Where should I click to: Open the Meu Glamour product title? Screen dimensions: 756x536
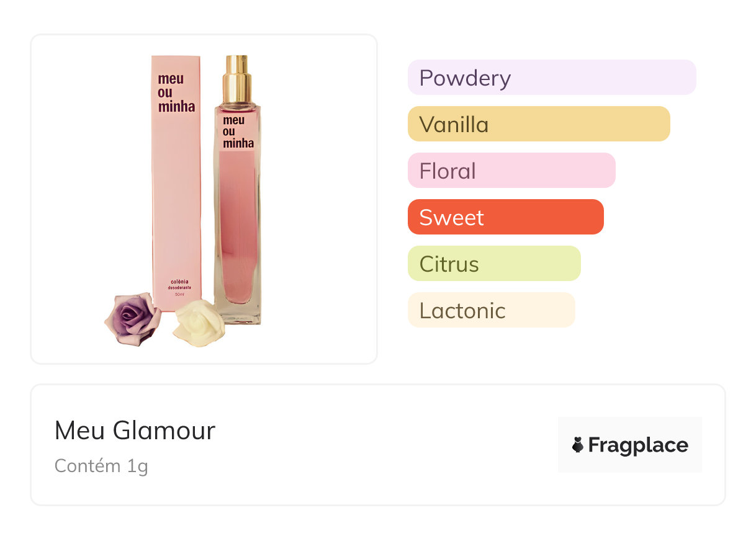coord(135,431)
